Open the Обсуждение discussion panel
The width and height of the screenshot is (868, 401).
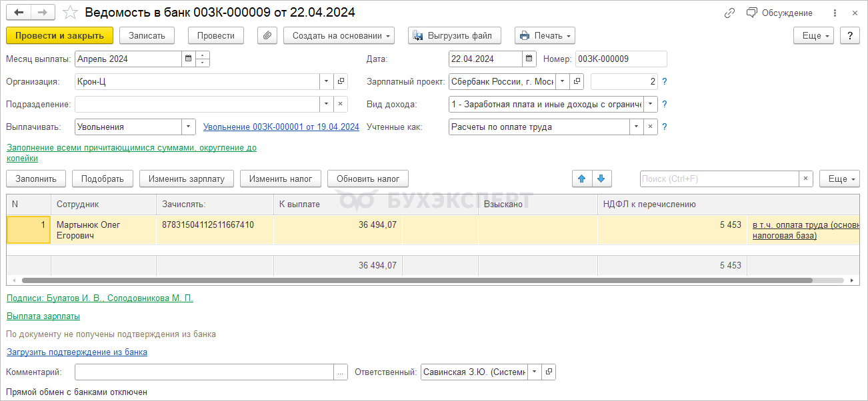click(x=779, y=13)
